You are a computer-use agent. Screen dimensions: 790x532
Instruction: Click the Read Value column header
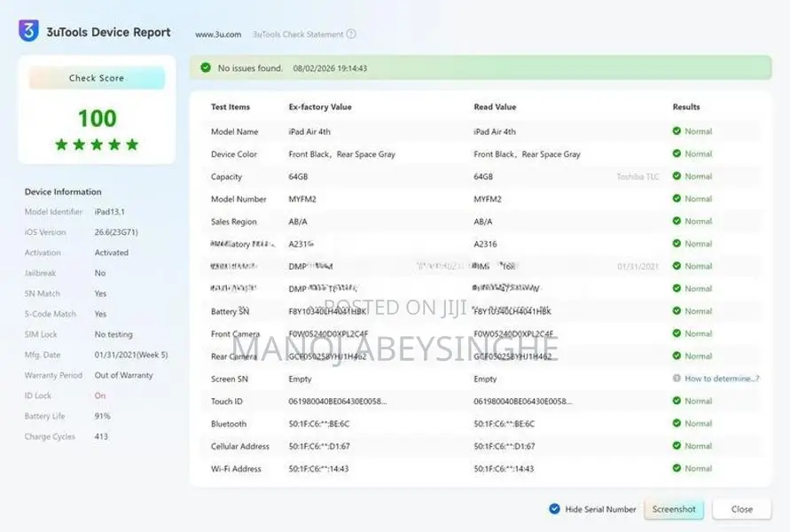(x=495, y=106)
